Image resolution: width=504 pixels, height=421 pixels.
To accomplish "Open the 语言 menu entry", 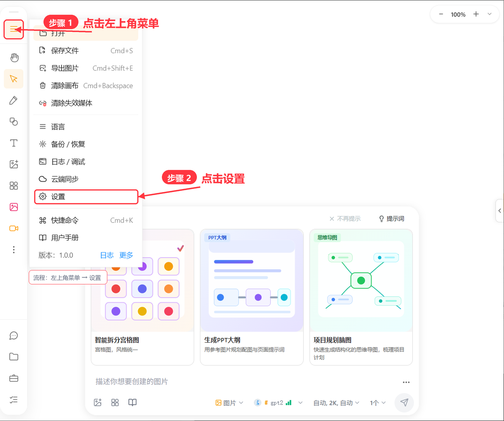I will [x=86, y=127].
